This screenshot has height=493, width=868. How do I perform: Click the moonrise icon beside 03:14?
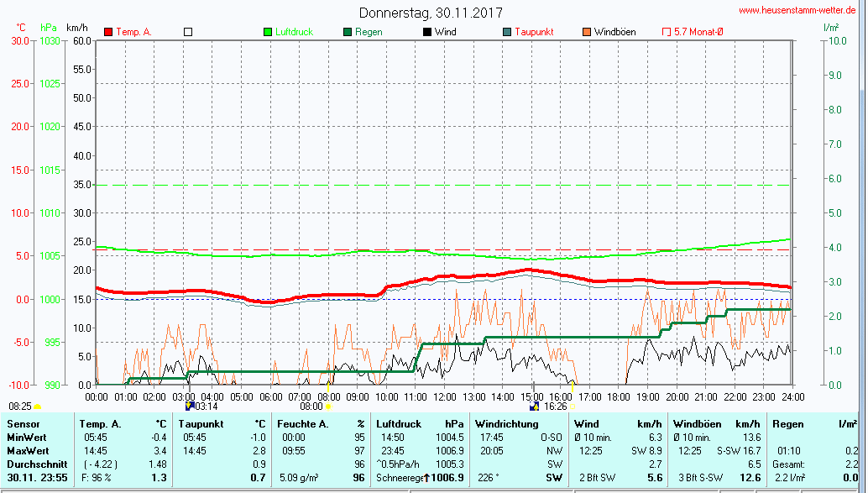pyautogui.click(x=189, y=406)
